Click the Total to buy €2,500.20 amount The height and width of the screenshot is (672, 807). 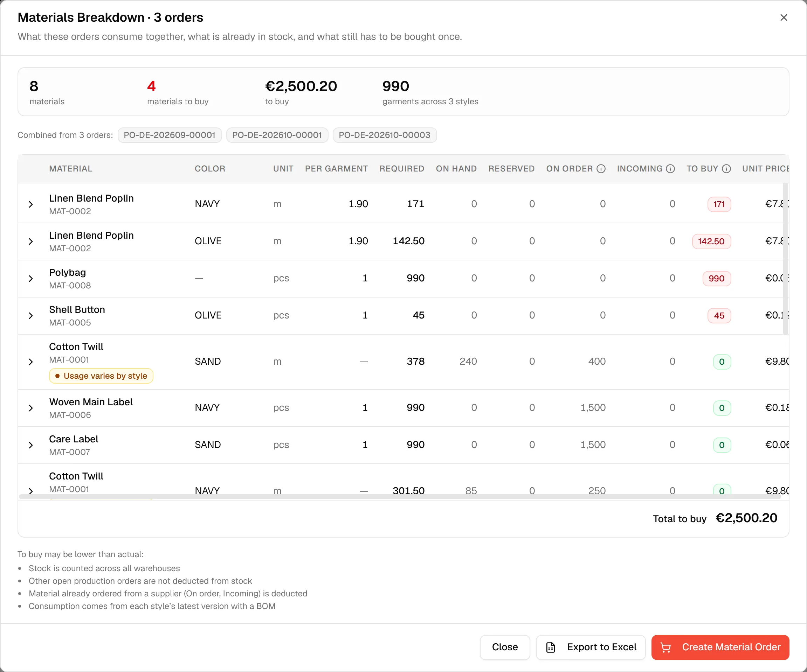click(746, 518)
